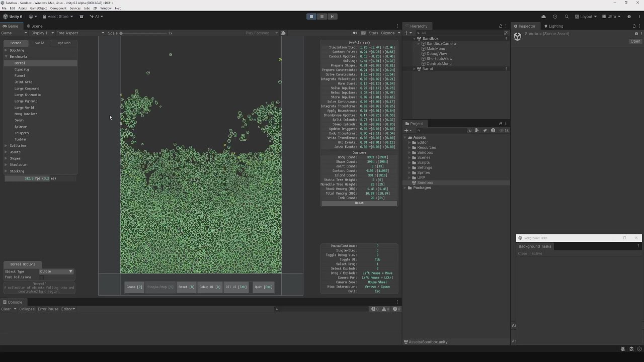This screenshot has height=362, width=644.
Task: Open the undo history icon
Action: (x=555, y=17)
